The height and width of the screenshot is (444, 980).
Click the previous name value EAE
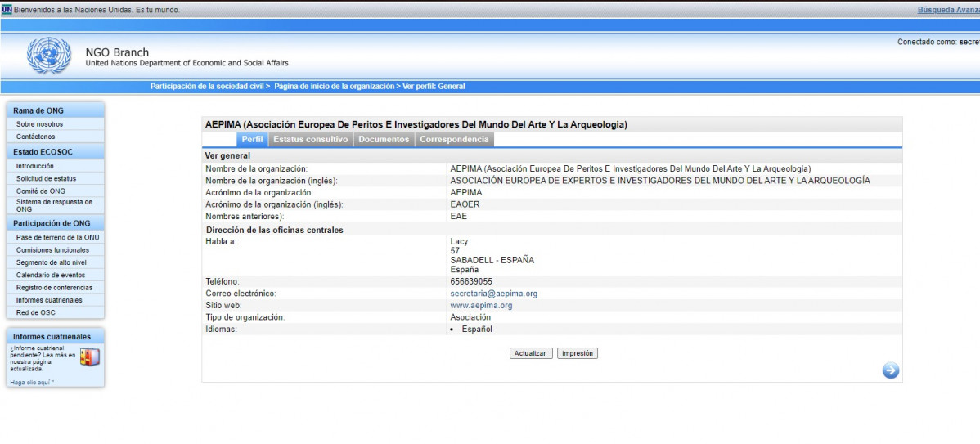point(459,216)
